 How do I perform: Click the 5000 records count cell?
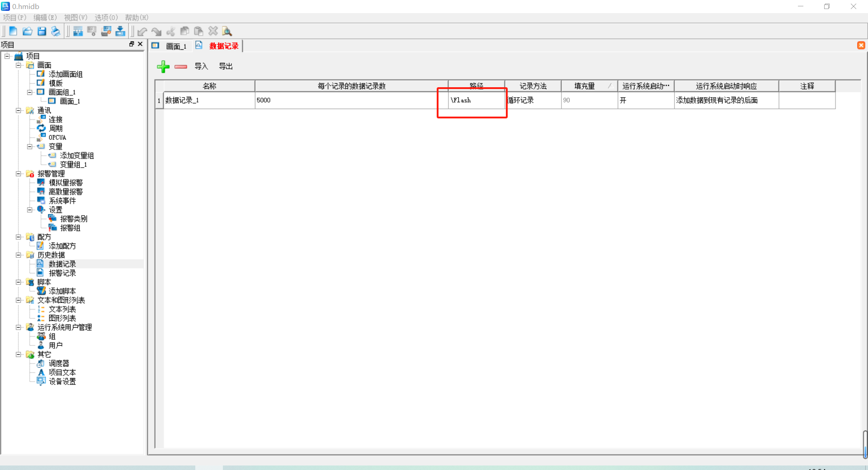click(351, 100)
